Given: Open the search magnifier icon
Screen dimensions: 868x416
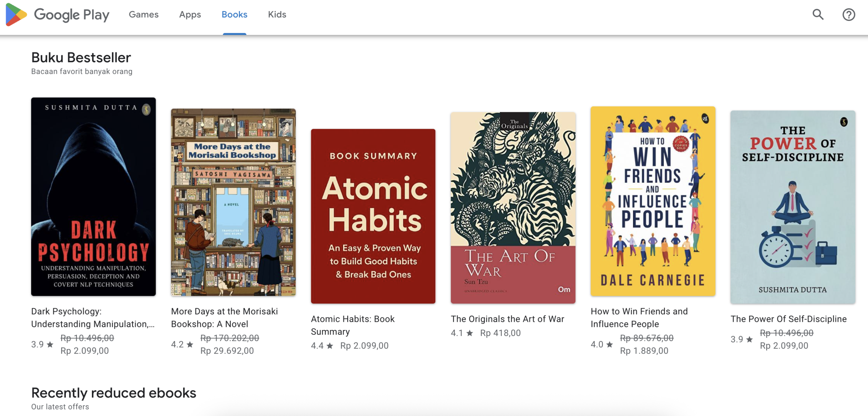Looking at the screenshot, I should tap(818, 15).
